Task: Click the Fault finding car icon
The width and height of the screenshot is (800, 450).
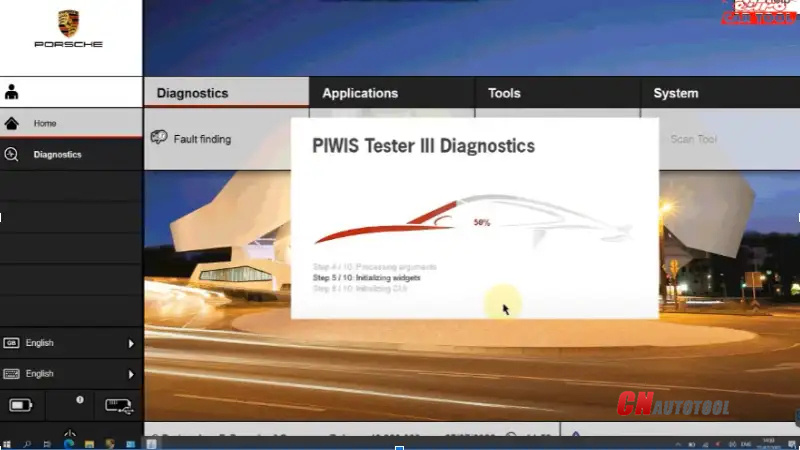Action: (159, 137)
